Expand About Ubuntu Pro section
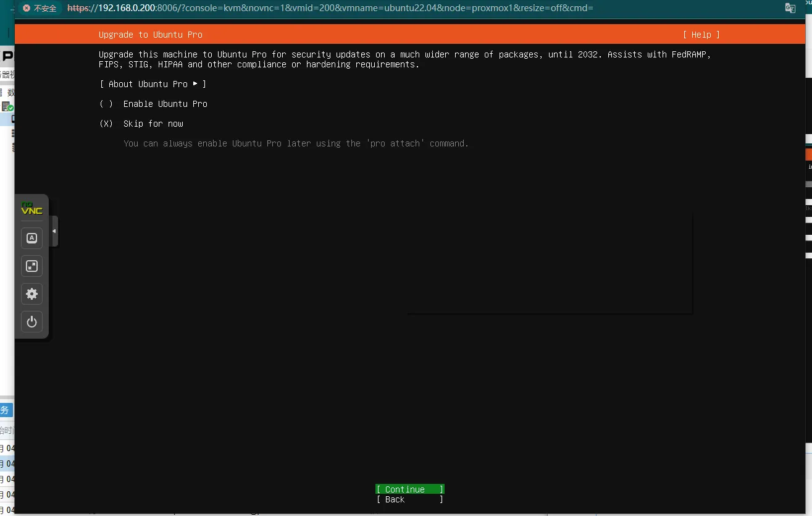812x516 pixels. (x=153, y=84)
